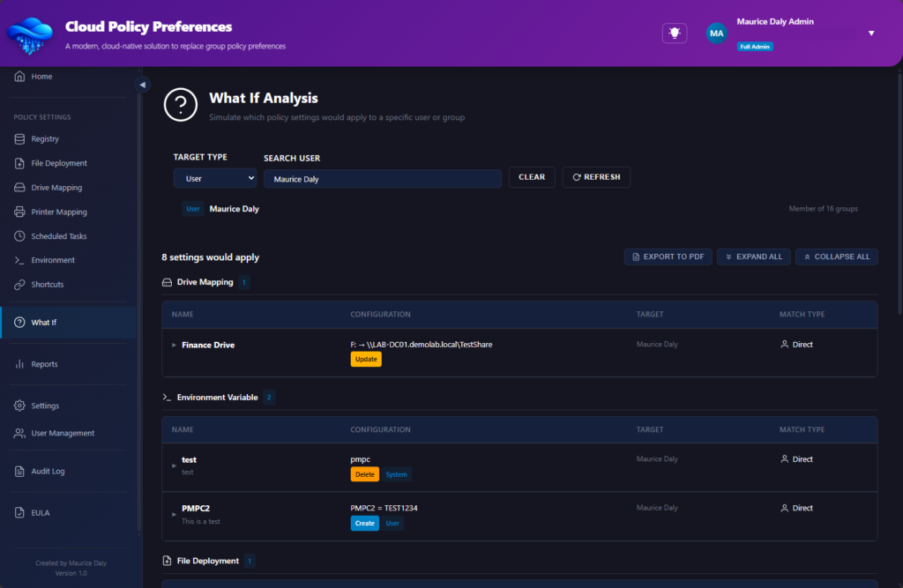The image size is (903, 588).
Task: Click the Export to PDF button
Action: pyautogui.click(x=668, y=257)
